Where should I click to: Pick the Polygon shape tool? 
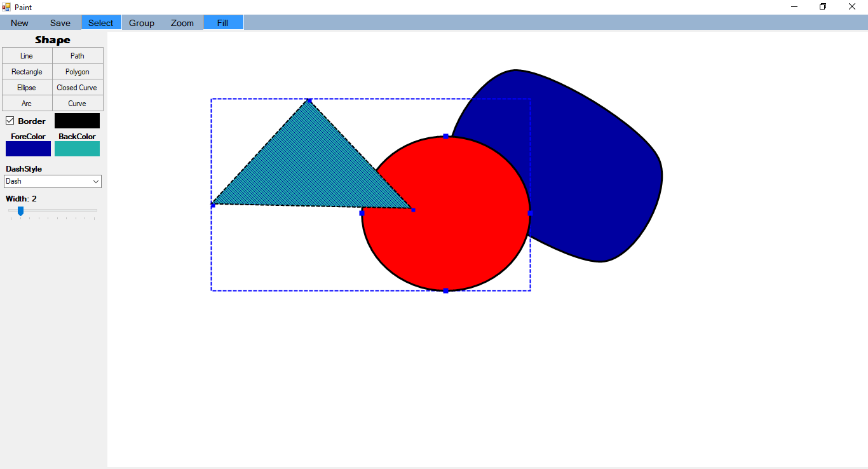(78, 72)
